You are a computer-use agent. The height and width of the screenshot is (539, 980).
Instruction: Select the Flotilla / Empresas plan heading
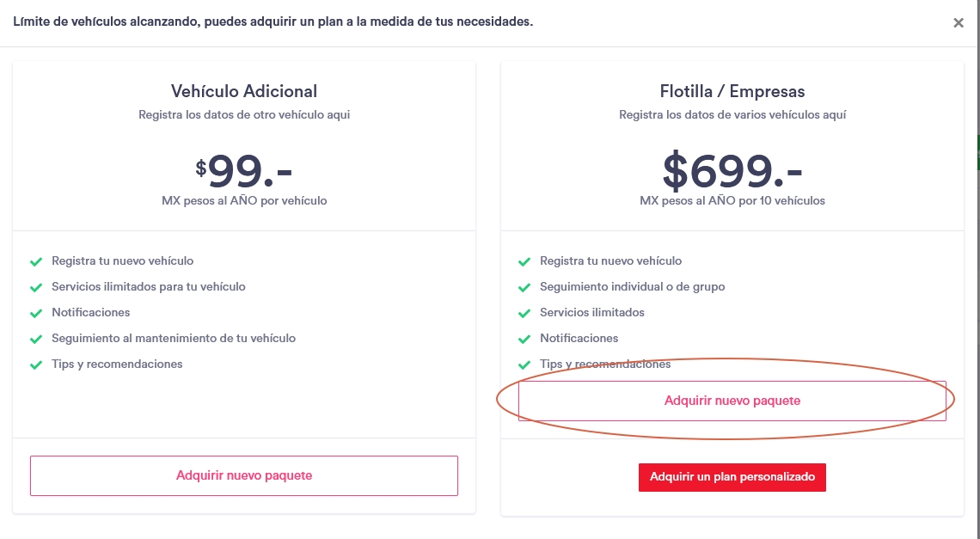[732, 91]
